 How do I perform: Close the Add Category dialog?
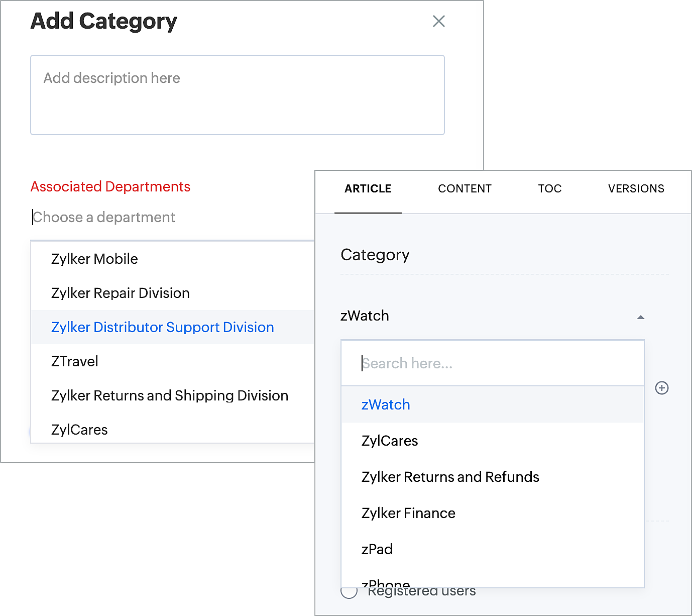coord(438,21)
